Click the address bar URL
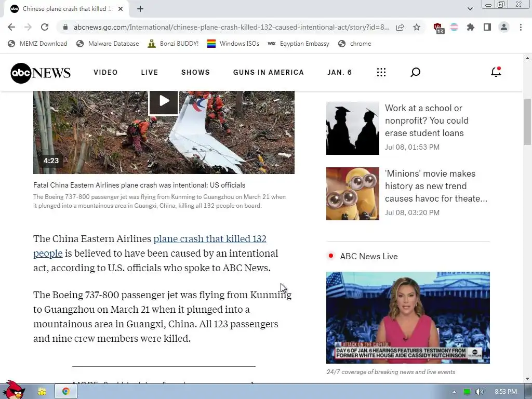Viewport: 532px width, 399px height. 231,27
